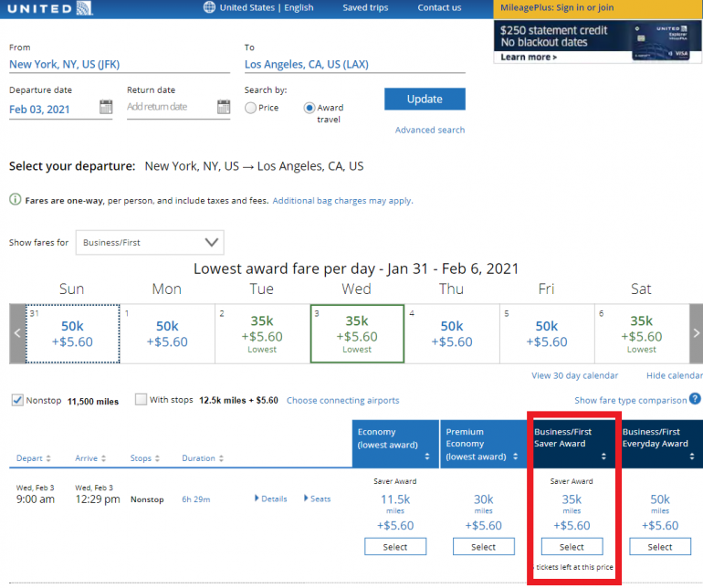
Task: Open the return date calendar icon
Action: point(224,108)
